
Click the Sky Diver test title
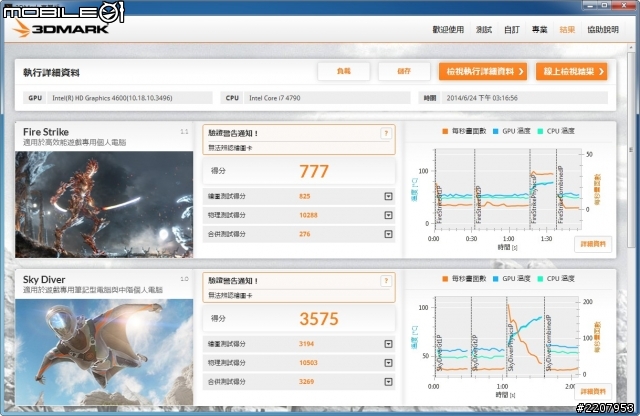[44, 280]
